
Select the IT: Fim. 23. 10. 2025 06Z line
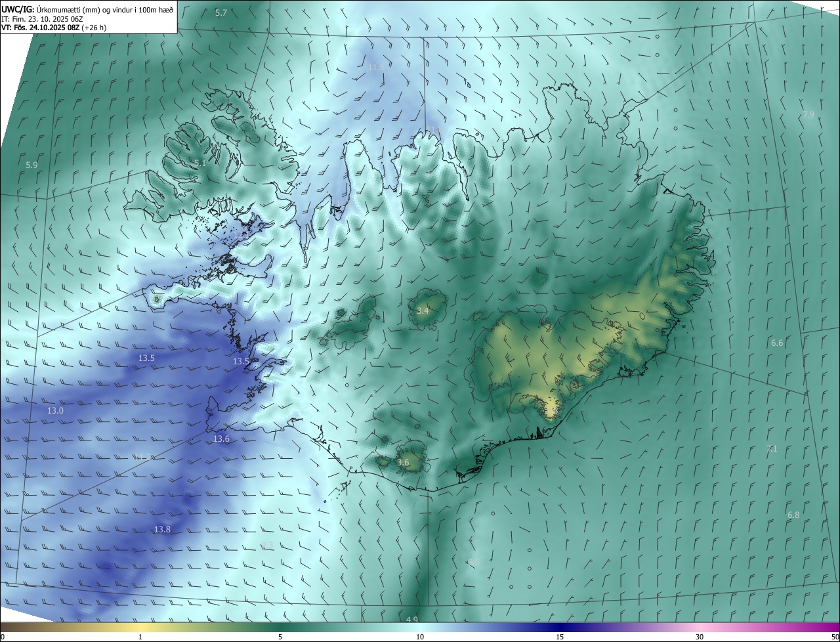41,19
